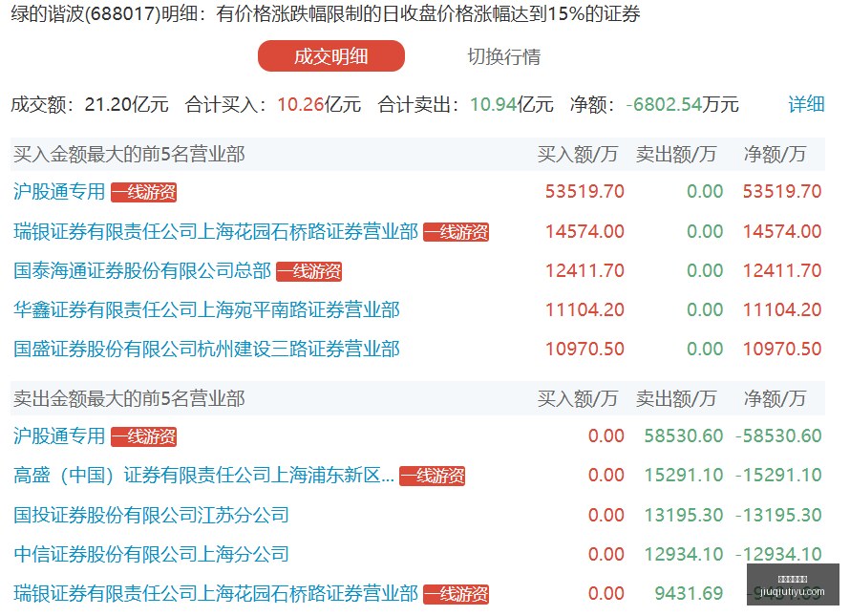Click the 卖出额/万 header in the buy table

click(x=676, y=155)
